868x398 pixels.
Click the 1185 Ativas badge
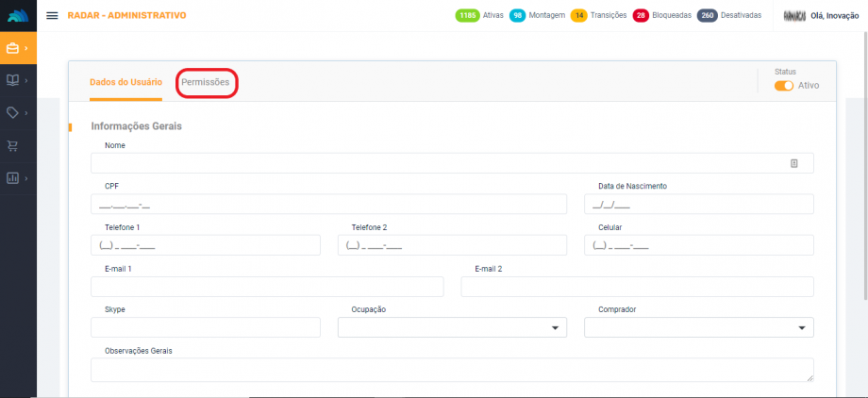(x=478, y=16)
